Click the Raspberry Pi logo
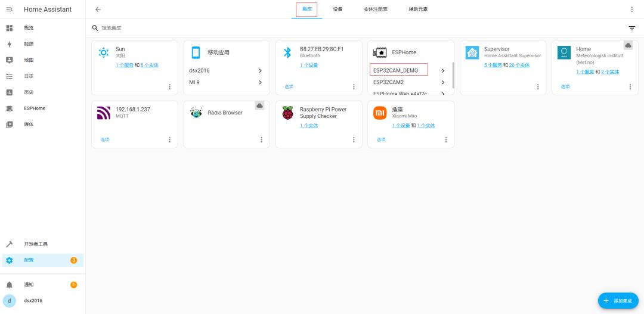The width and height of the screenshot is (644, 314). pyautogui.click(x=288, y=113)
